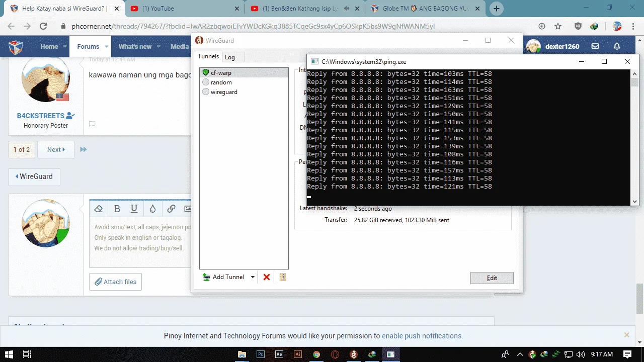Viewport: 644px width, 362px height.
Task: Open the Media nav menu item
Action: tap(179, 46)
